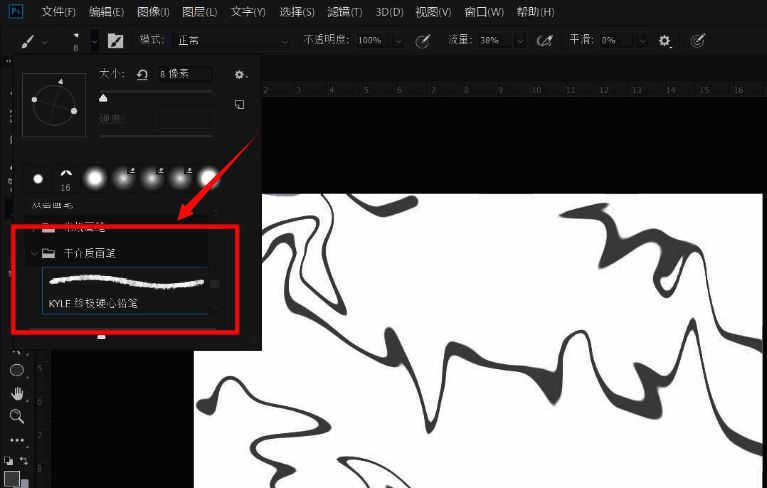The height and width of the screenshot is (488, 767).
Task: Open the 模式 blend mode dropdown 正常
Action: (232, 41)
